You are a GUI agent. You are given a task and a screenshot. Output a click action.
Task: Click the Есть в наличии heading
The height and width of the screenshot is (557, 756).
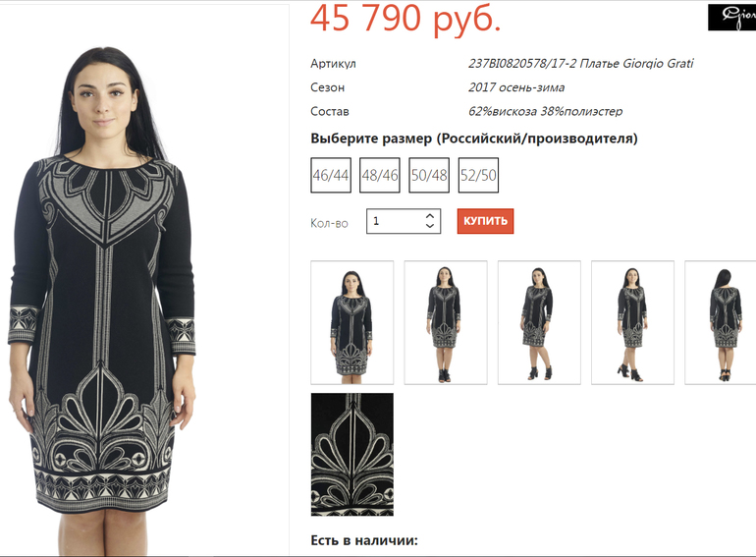click(x=364, y=540)
